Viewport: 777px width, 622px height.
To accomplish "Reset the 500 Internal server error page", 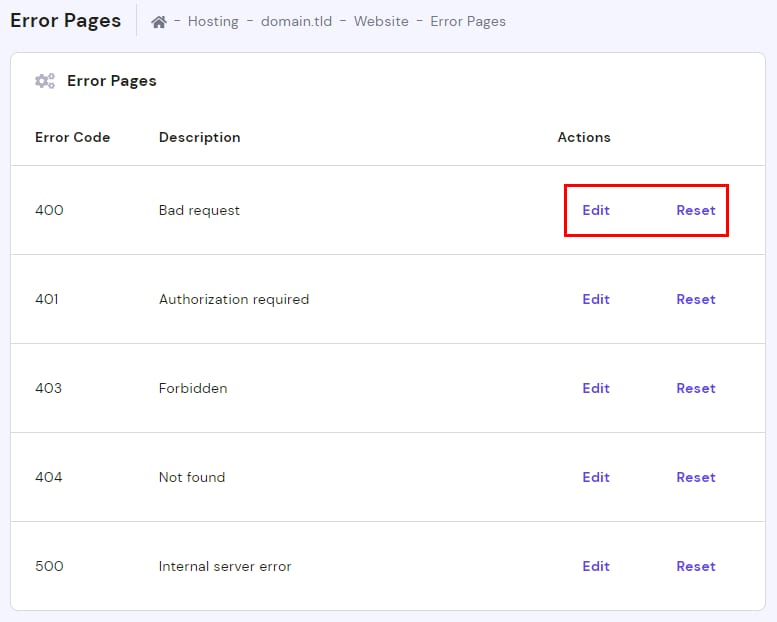I will (696, 566).
